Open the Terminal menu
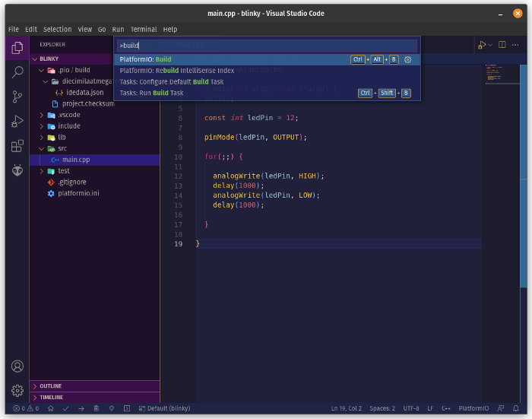Viewport: 532px width, 419px height. pyautogui.click(x=143, y=29)
